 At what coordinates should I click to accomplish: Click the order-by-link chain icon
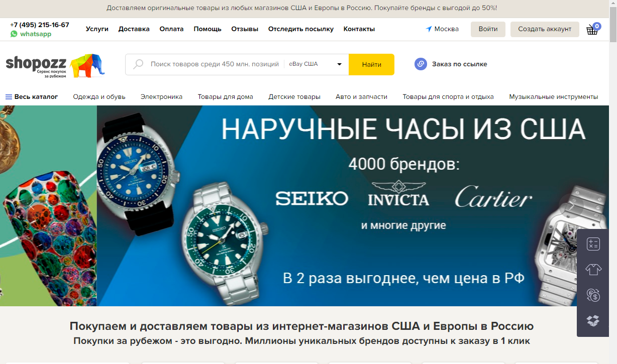click(x=421, y=64)
